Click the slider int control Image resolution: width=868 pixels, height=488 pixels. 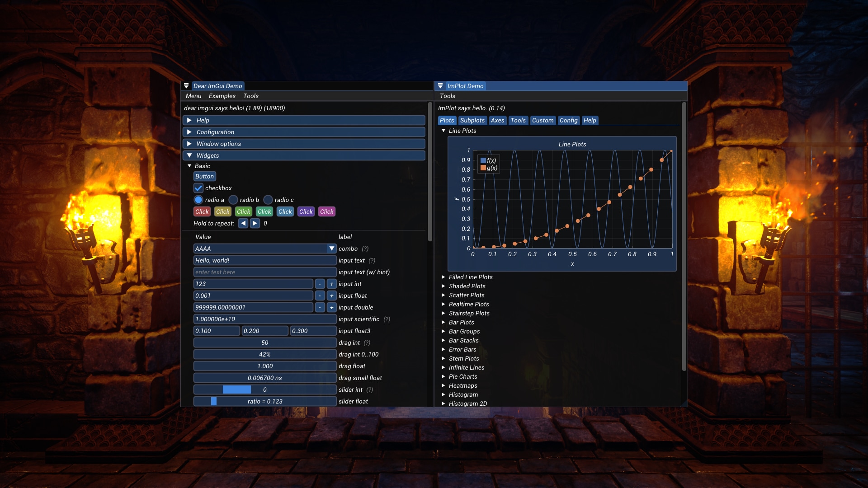click(265, 389)
